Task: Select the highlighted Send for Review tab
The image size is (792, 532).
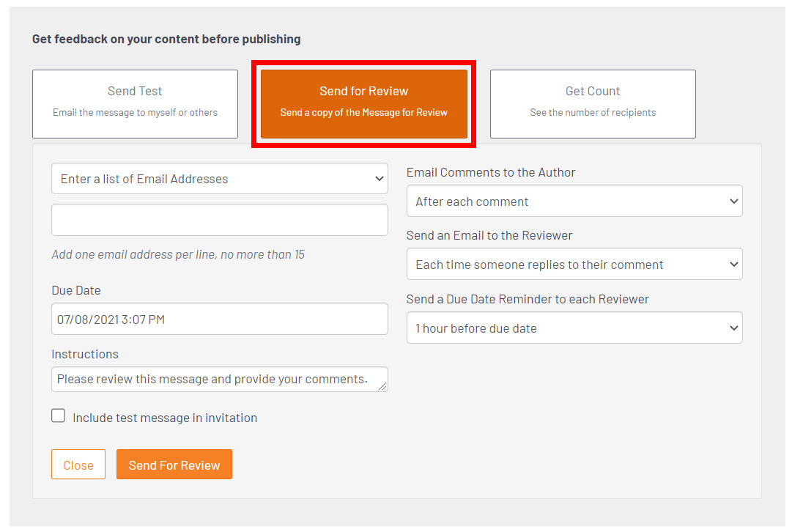Action: [363, 103]
